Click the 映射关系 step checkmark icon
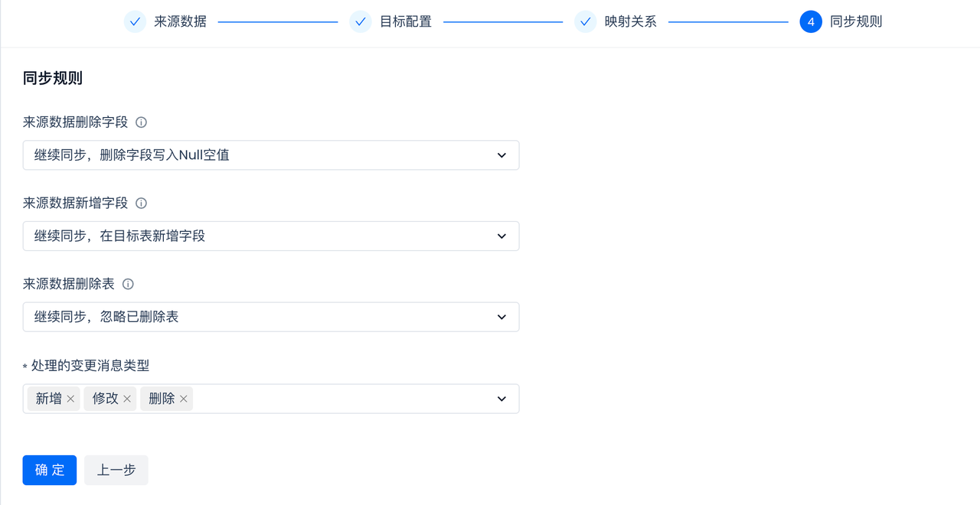Image resolution: width=980 pixels, height=505 pixels. click(585, 21)
